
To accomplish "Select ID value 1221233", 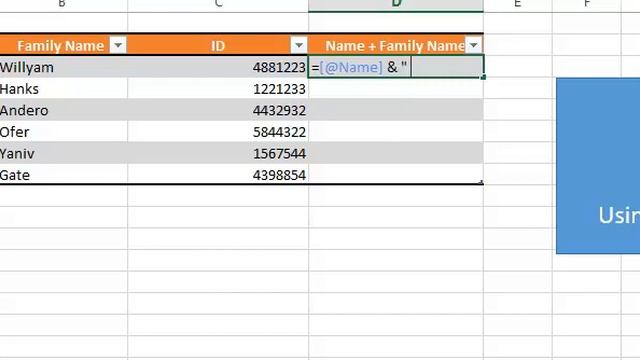I will (218, 89).
